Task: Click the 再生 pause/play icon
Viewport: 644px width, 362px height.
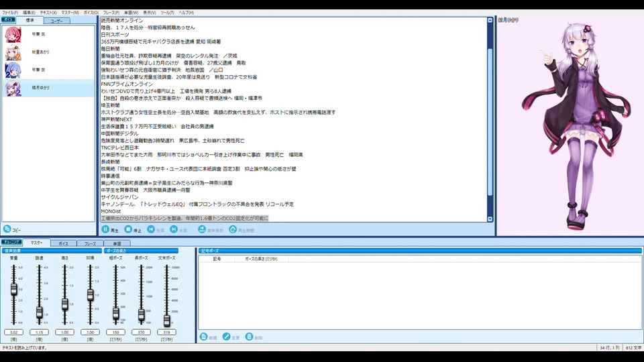Action: [x=105, y=229]
